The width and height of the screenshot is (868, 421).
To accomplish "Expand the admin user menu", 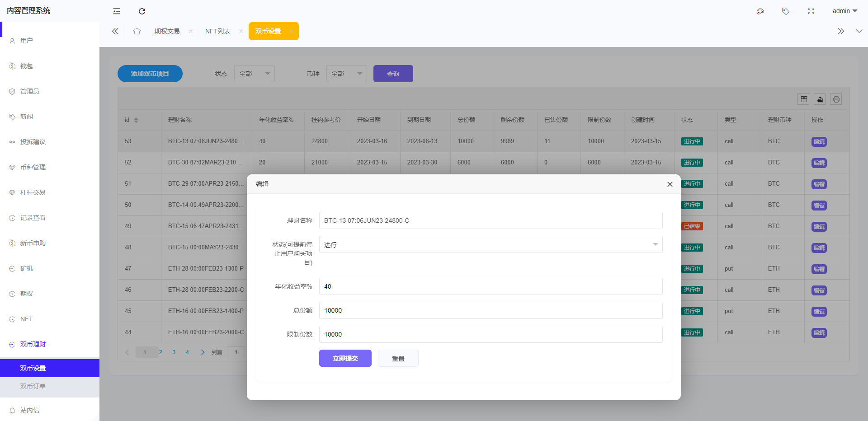I will [x=844, y=11].
